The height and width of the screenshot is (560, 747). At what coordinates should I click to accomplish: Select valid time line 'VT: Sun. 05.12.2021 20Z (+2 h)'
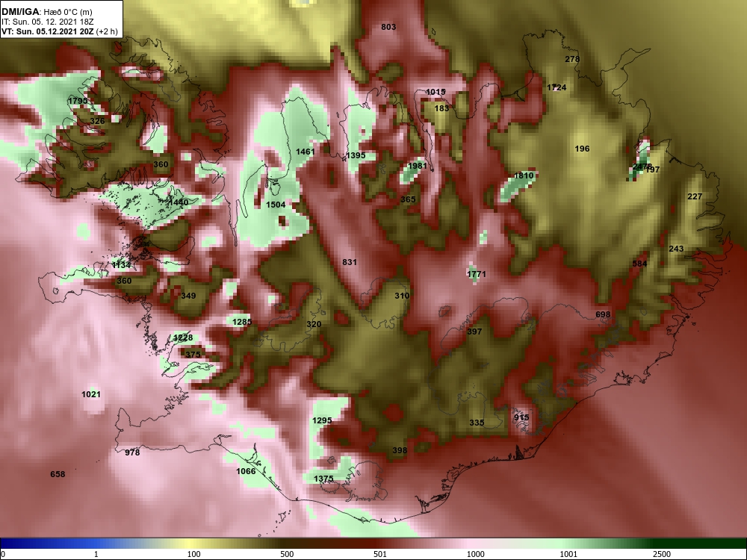coord(60,31)
